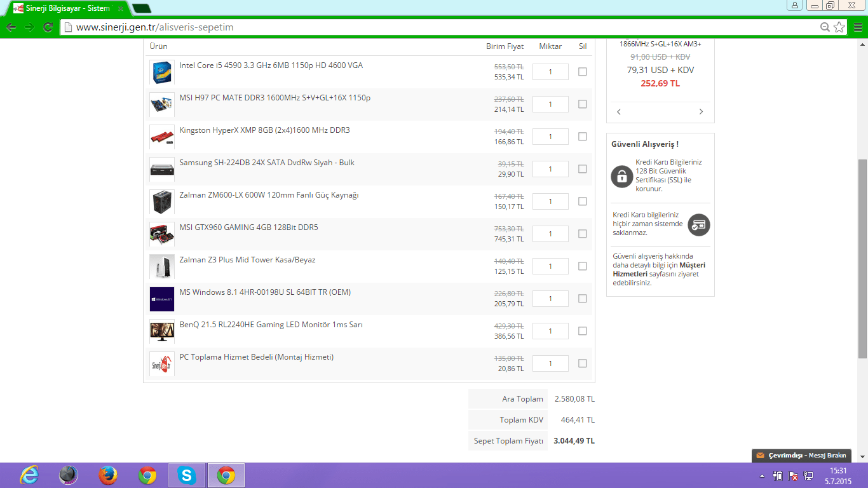Click the credit card icon in sidebar
This screenshot has width=868, height=488.
[699, 224]
